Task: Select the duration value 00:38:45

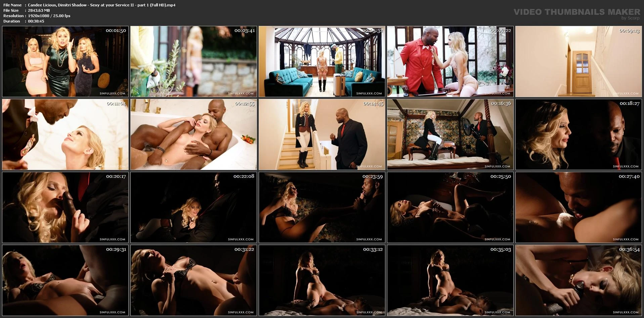Action: coord(36,21)
